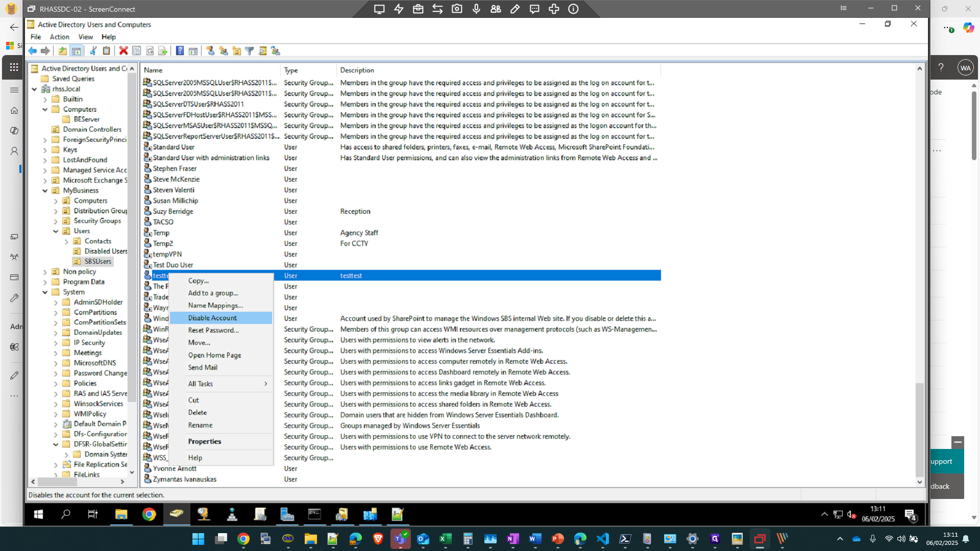This screenshot has width=980, height=551.
Task: Click the ScreenConnect file transfer arrows icon
Action: click(437, 9)
